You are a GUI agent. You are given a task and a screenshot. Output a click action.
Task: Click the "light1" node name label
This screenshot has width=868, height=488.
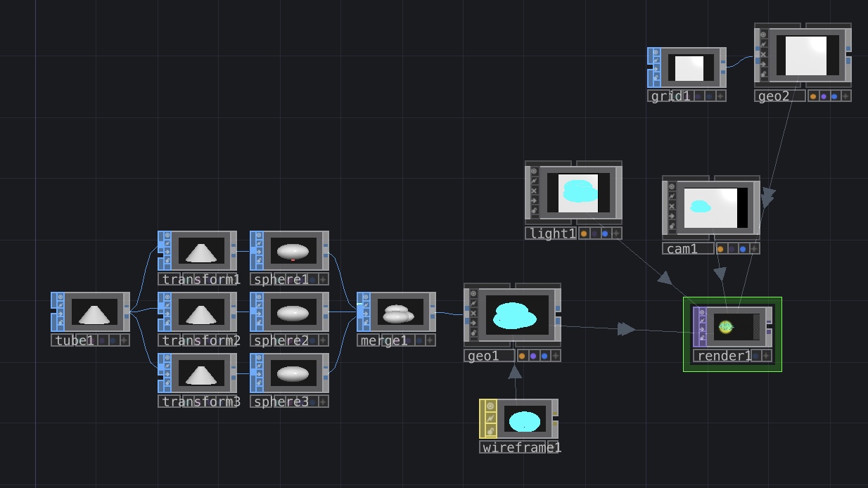553,233
